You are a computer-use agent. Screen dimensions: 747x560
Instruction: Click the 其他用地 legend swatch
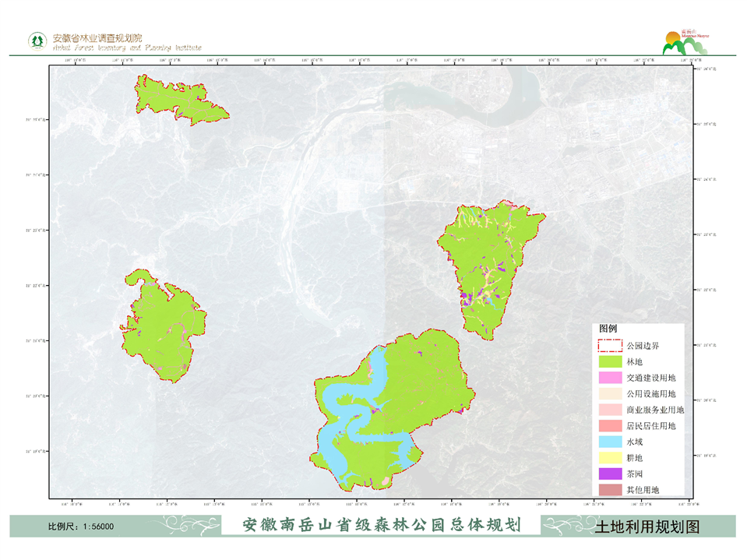point(610,489)
